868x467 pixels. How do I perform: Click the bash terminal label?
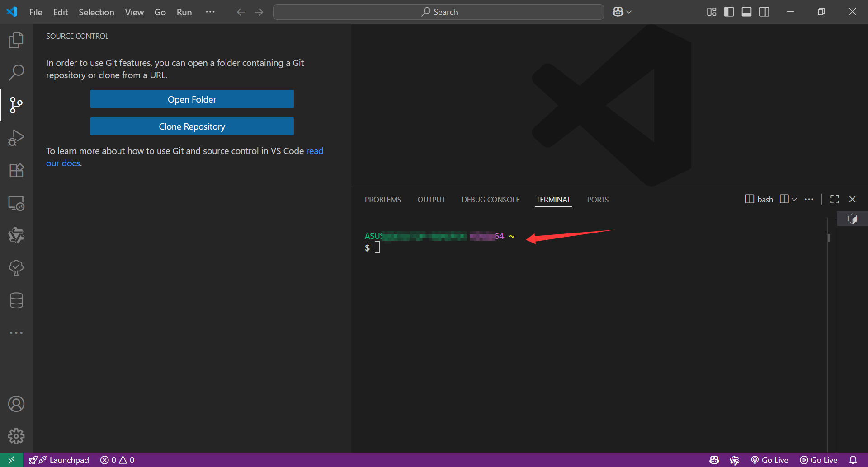click(x=759, y=199)
